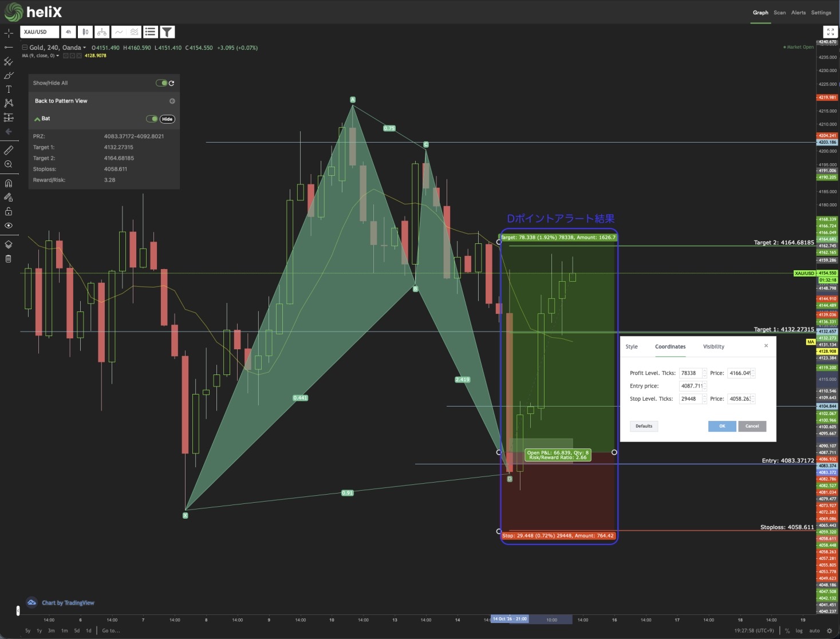Click the Entry price stepper arrows

click(705, 386)
